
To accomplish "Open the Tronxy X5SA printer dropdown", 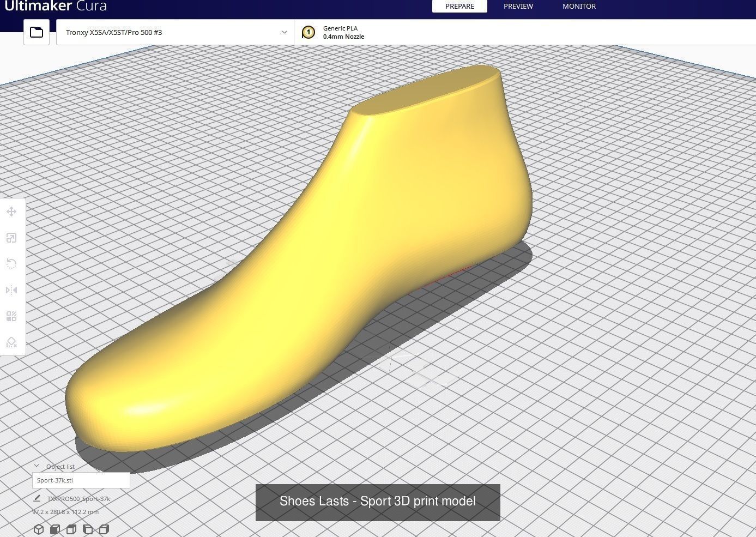I will (174, 32).
